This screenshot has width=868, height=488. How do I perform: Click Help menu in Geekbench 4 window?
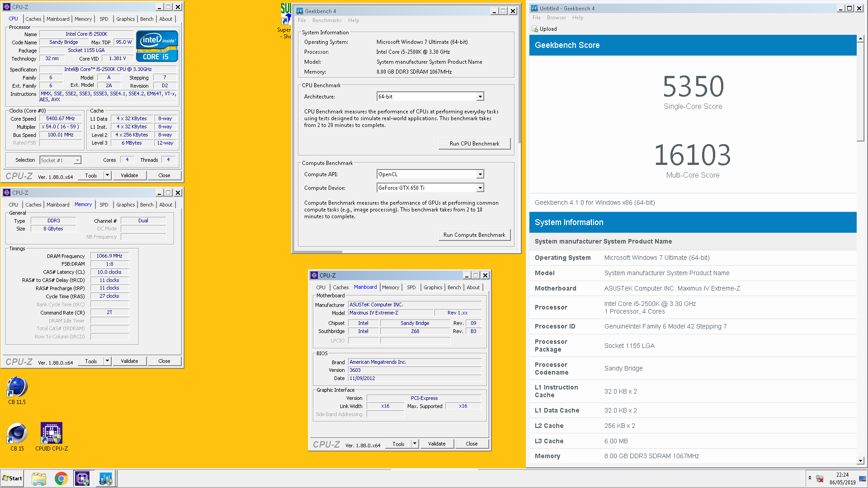(x=354, y=20)
